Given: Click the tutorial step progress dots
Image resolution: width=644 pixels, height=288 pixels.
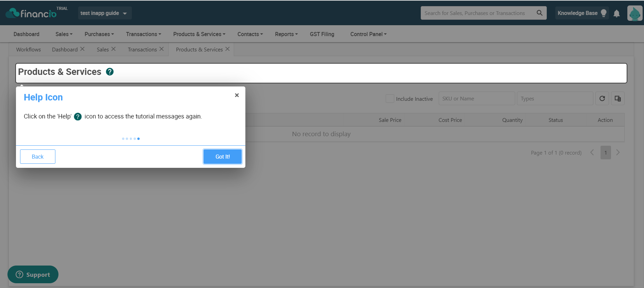Looking at the screenshot, I should [131, 139].
